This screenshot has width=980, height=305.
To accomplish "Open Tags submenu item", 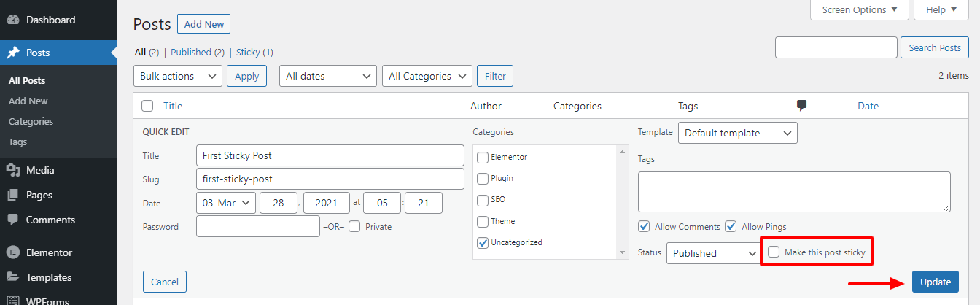I will coord(17,142).
